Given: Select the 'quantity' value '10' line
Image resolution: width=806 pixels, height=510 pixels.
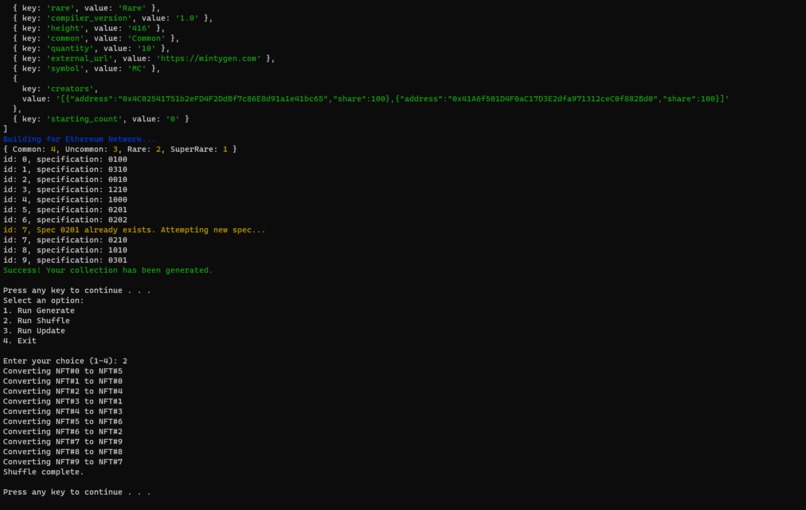Looking at the screenshot, I should pyautogui.click(x=91, y=48).
